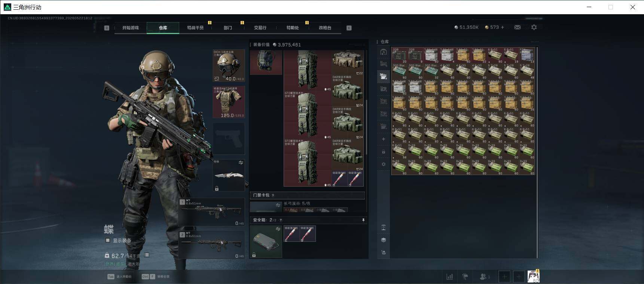
Task: Select the tan ammo box with count 35
Action: (527, 103)
